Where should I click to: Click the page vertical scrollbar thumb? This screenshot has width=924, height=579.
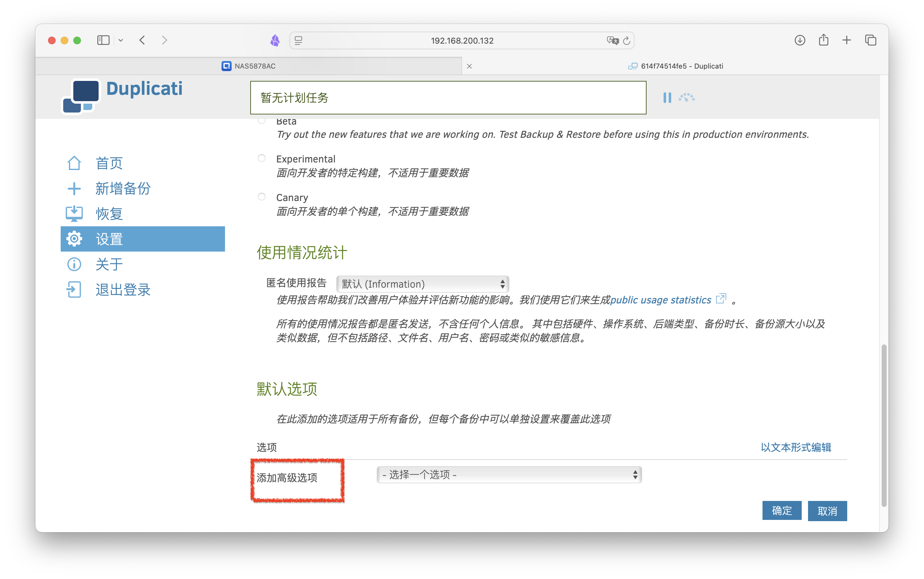point(884,425)
